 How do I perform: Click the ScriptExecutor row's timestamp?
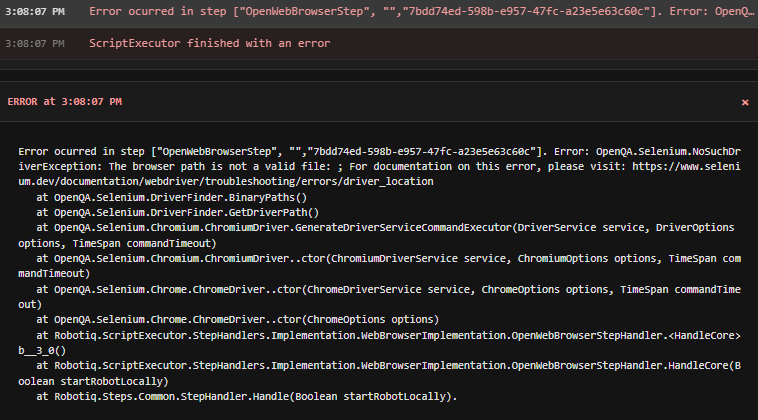(35, 45)
